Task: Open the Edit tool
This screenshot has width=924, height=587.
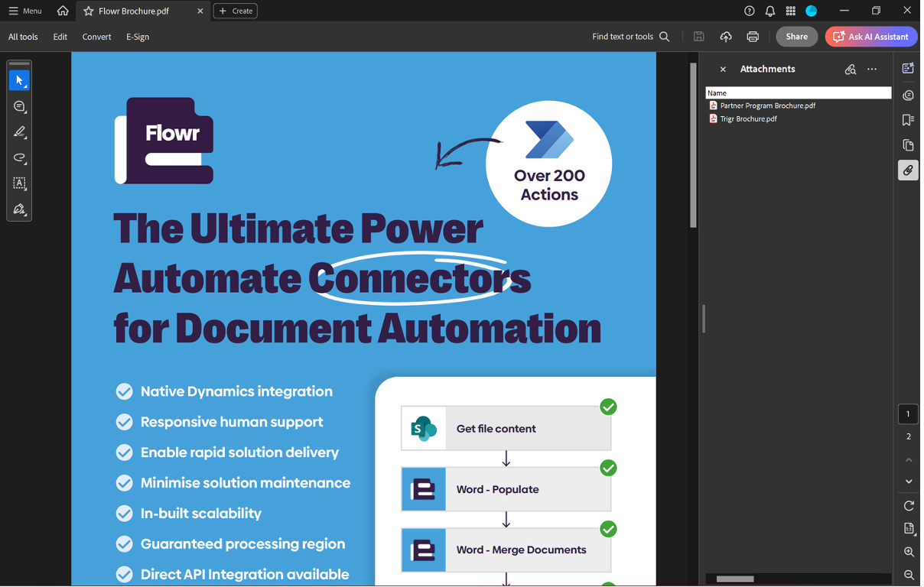Action: (60, 37)
